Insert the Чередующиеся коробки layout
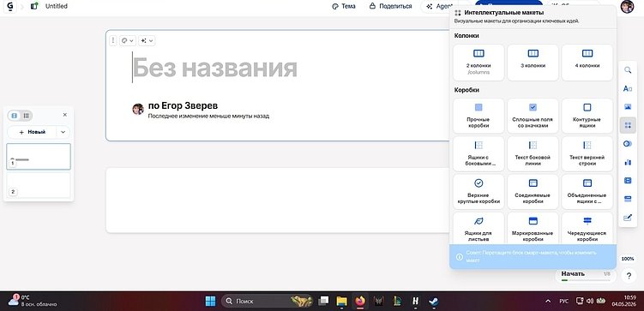 [587, 228]
